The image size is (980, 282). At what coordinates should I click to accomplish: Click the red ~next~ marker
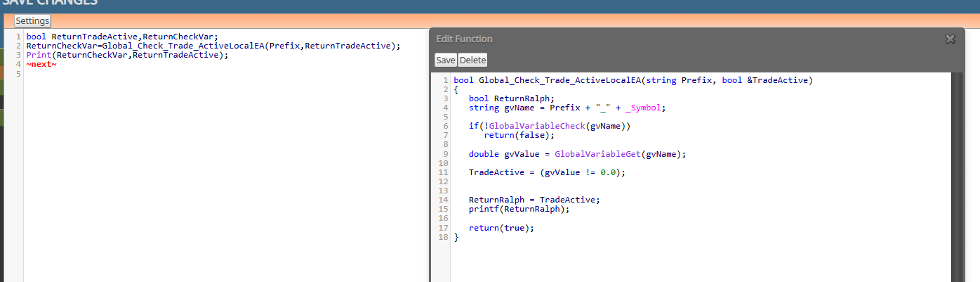pyautogui.click(x=41, y=64)
